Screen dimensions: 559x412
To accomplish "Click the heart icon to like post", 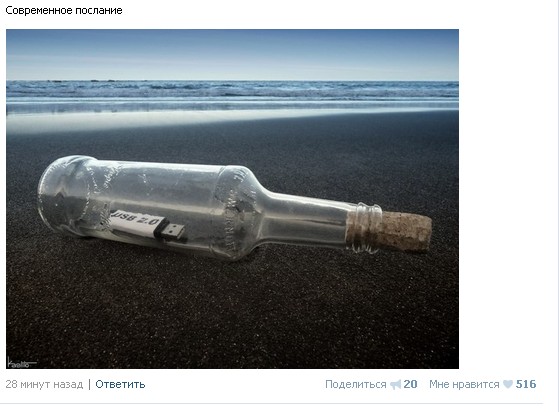I will pyautogui.click(x=508, y=384).
